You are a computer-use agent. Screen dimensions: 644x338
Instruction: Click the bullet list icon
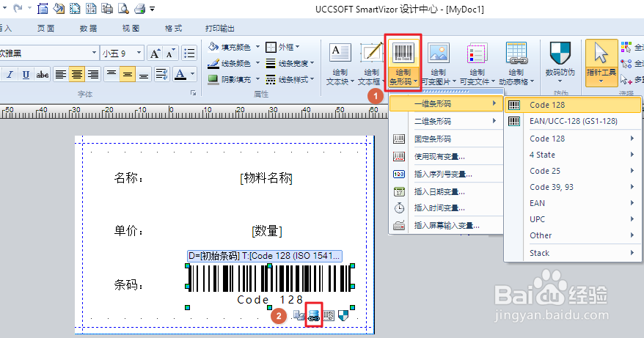point(189,53)
